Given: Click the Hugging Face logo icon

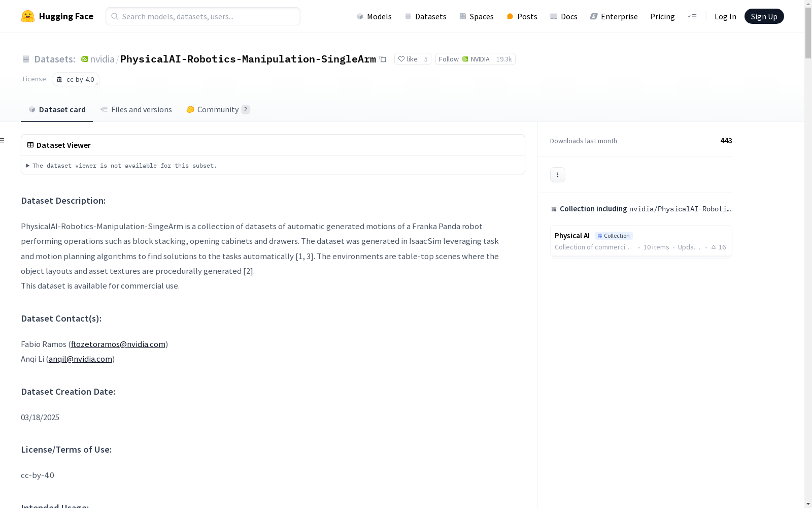Looking at the screenshot, I should point(27,16).
